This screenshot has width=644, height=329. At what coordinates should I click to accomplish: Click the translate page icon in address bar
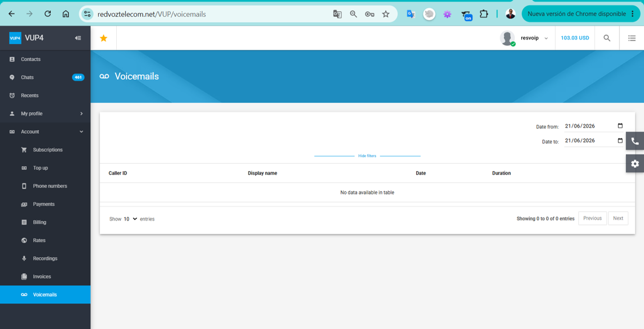pos(338,14)
